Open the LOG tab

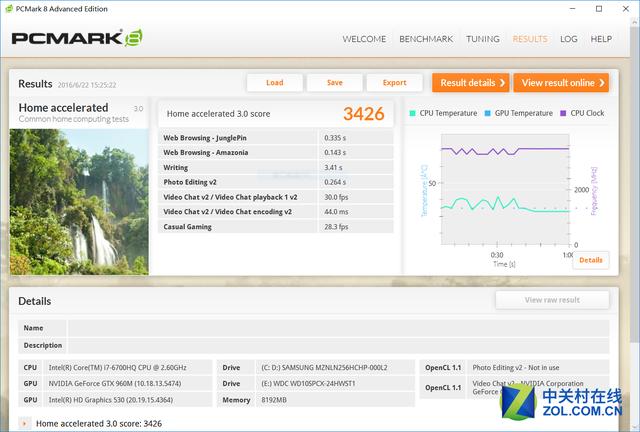click(569, 39)
